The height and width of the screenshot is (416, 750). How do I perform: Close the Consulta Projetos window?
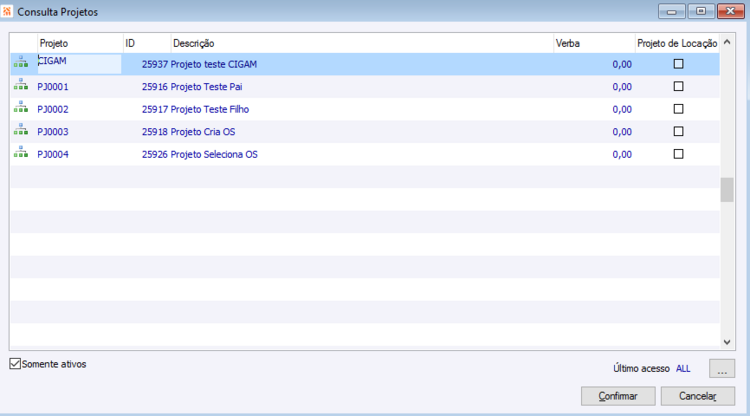(x=730, y=11)
